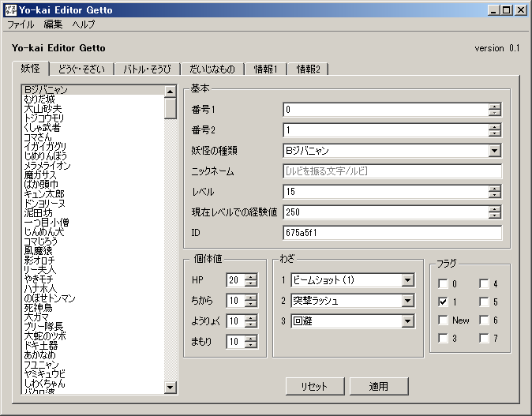Select キュン太郎 in the list

click(93, 193)
